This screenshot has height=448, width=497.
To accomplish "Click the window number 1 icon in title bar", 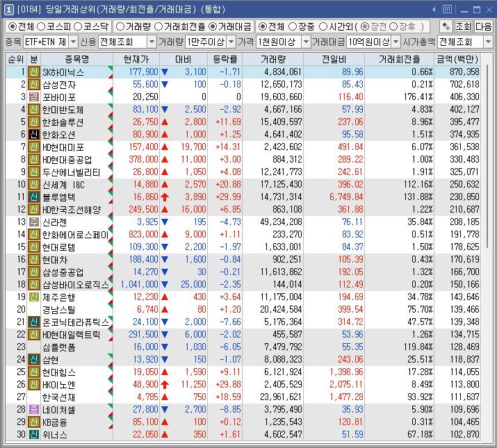I will (8, 10).
